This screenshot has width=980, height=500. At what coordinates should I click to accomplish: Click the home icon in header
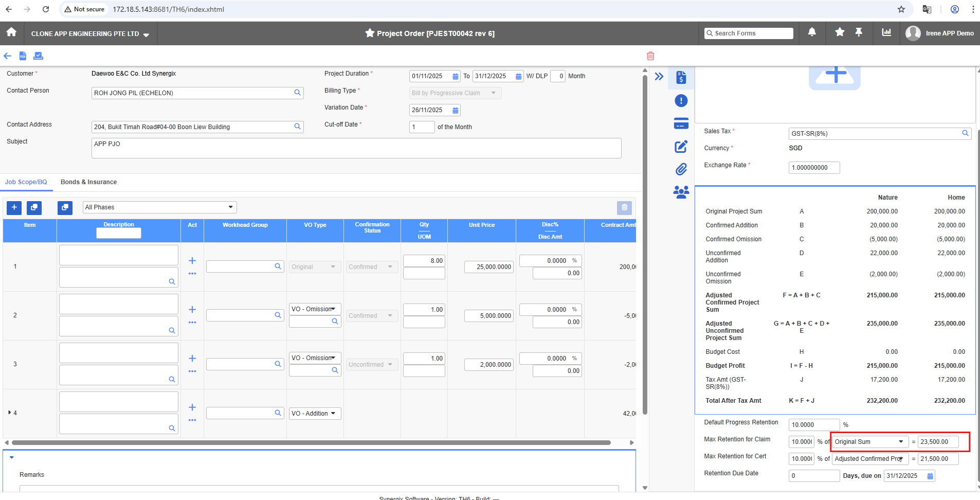11,33
